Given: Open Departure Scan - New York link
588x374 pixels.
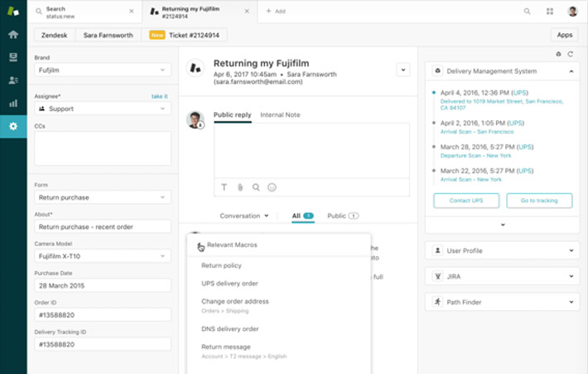Looking at the screenshot, I should click(475, 155).
